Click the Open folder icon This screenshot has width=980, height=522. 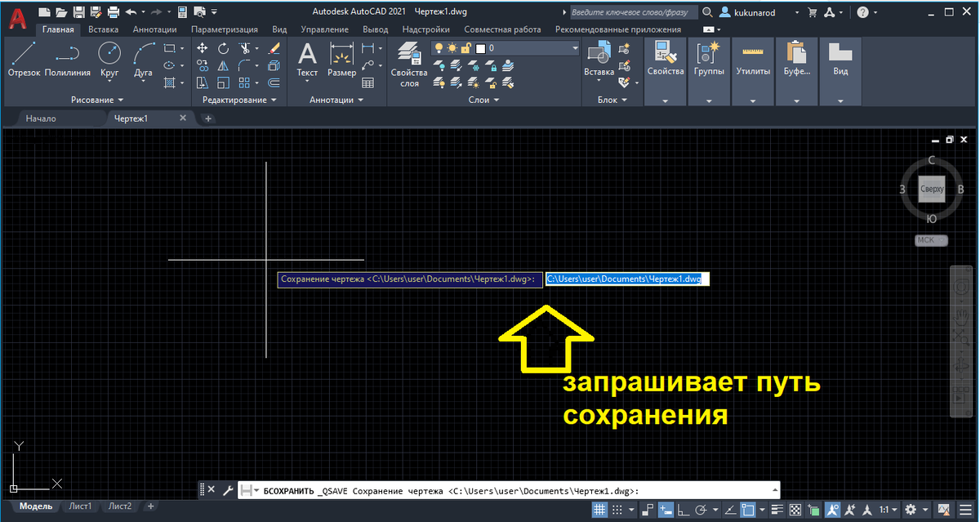[x=60, y=12]
